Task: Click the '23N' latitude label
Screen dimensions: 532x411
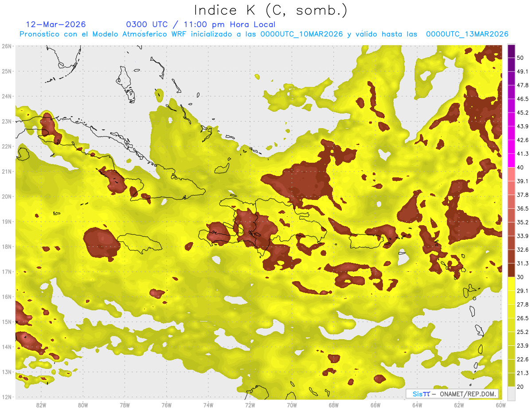Action: (7, 121)
